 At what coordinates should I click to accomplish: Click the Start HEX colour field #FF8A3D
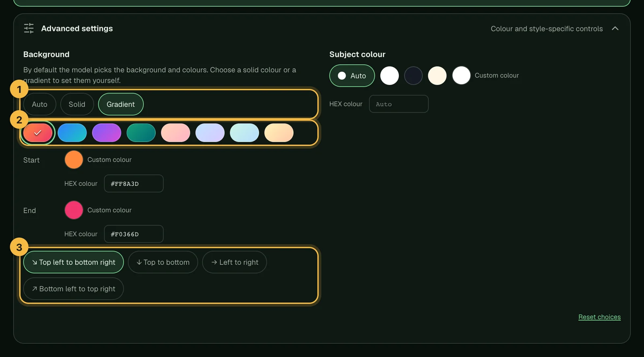pyautogui.click(x=134, y=183)
